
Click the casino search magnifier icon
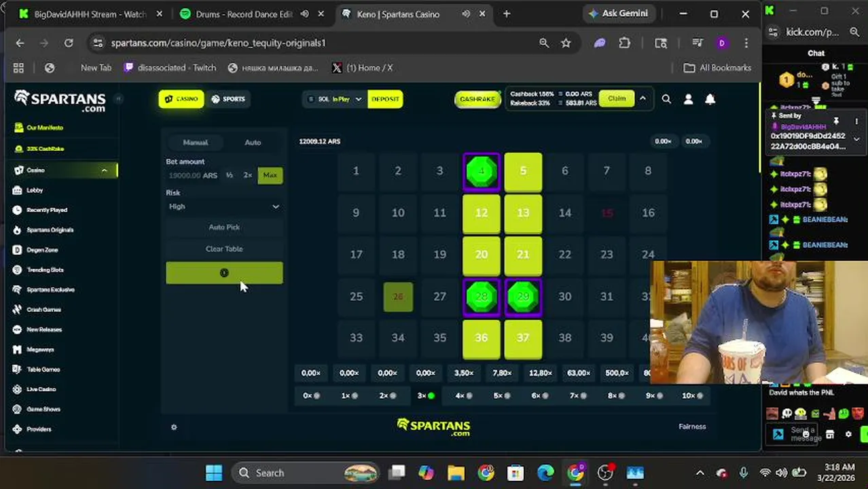pos(666,99)
